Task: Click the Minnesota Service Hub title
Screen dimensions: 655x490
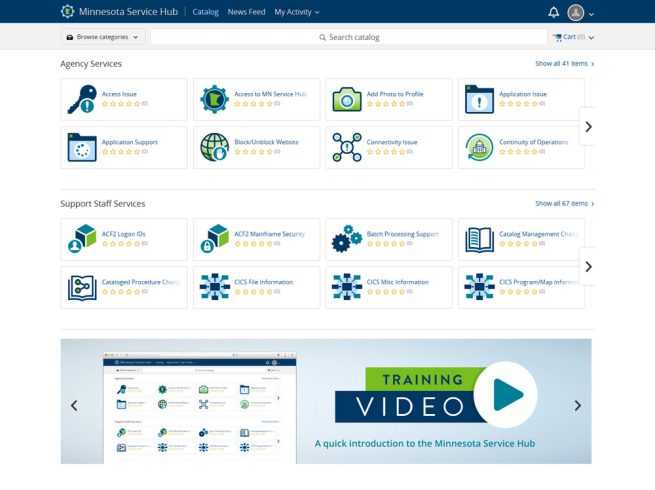Action: click(128, 12)
